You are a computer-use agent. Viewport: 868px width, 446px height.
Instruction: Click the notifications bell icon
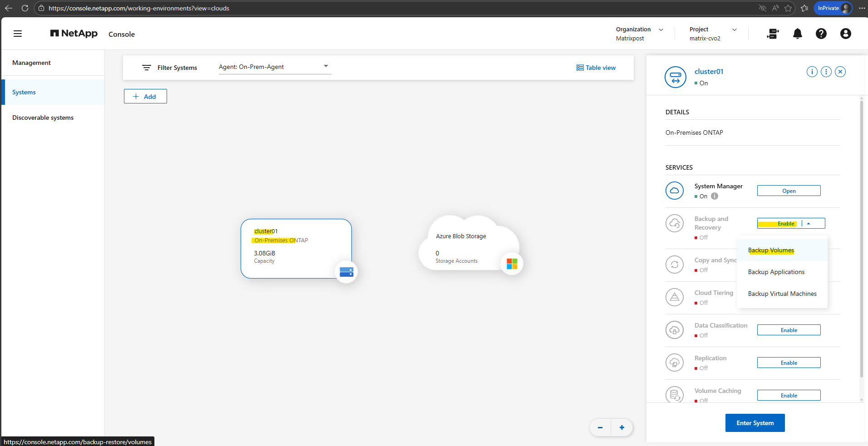(x=797, y=34)
